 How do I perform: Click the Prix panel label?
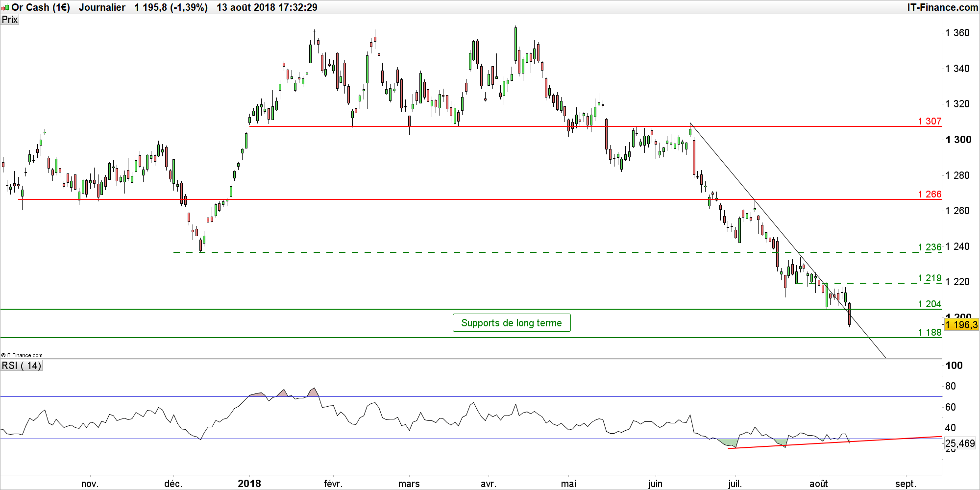[x=10, y=20]
